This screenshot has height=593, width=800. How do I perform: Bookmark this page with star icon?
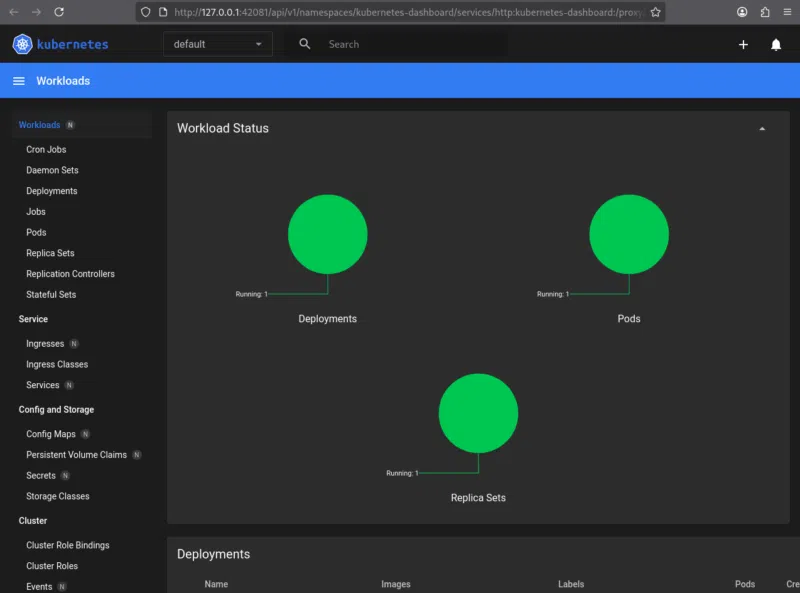655,12
